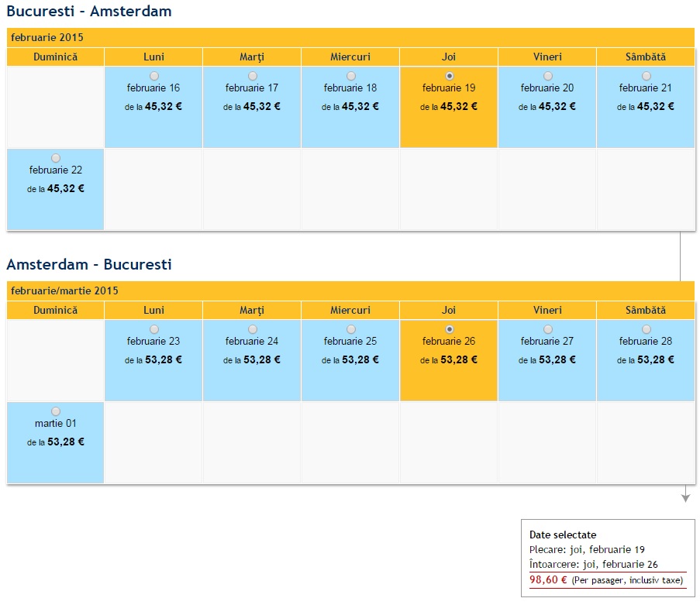The height and width of the screenshot is (605, 700).
Task: Choose februarie 27 as return day
Action: click(x=548, y=329)
